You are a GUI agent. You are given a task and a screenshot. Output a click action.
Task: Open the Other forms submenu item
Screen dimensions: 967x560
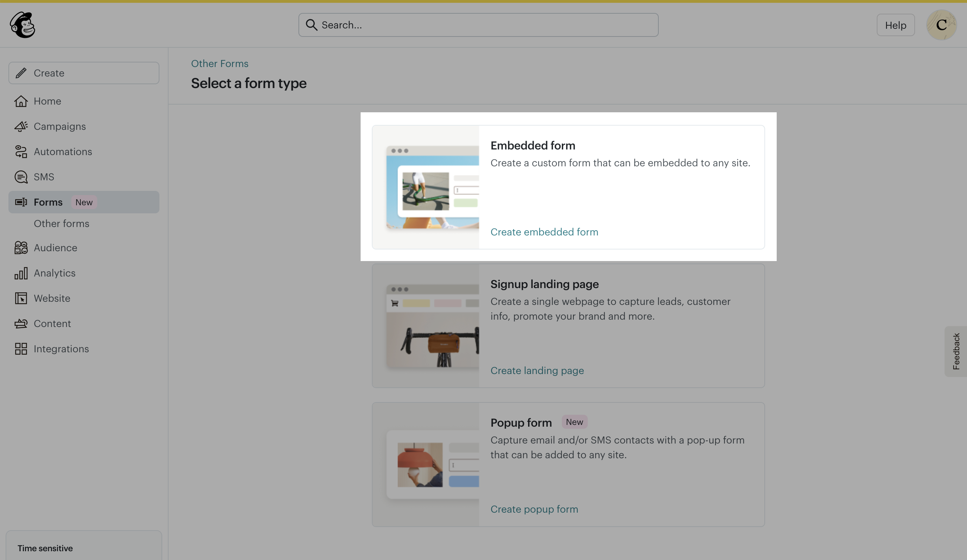[x=61, y=224]
